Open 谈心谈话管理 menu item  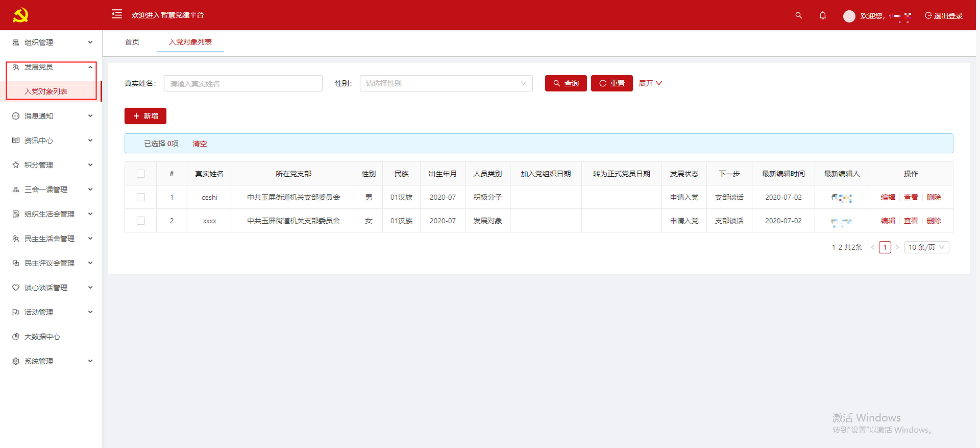51,288
